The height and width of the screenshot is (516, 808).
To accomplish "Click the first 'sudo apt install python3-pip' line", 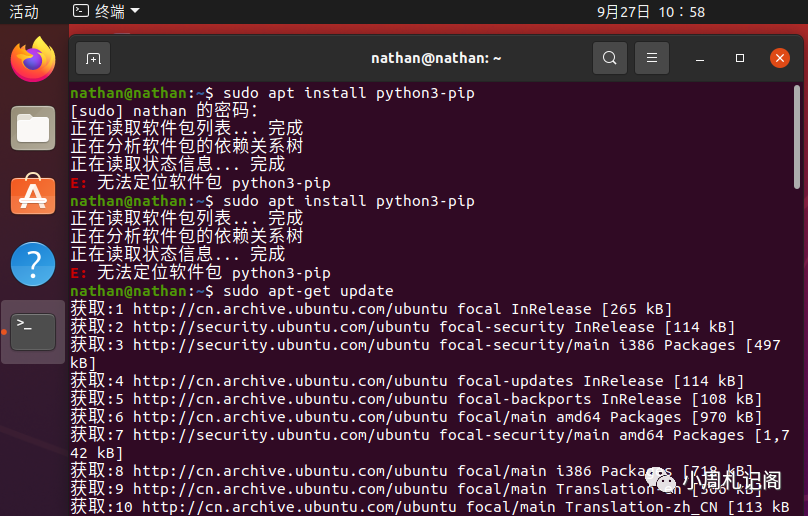I will pos(273,93).
